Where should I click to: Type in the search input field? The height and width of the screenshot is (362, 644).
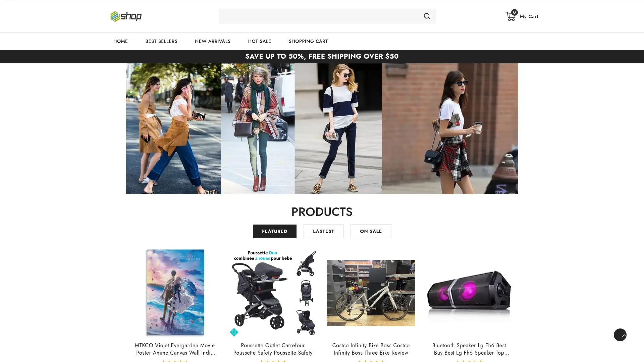(x=319, y=16)
